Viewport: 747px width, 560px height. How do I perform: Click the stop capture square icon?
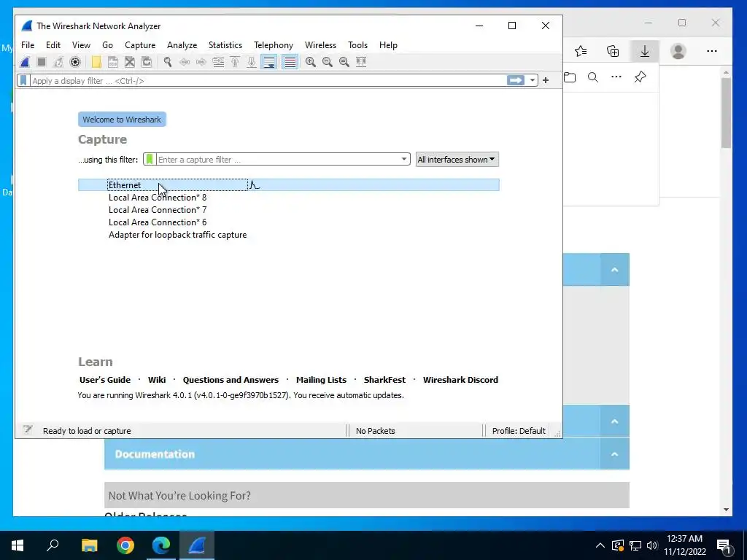pos(42,62)
